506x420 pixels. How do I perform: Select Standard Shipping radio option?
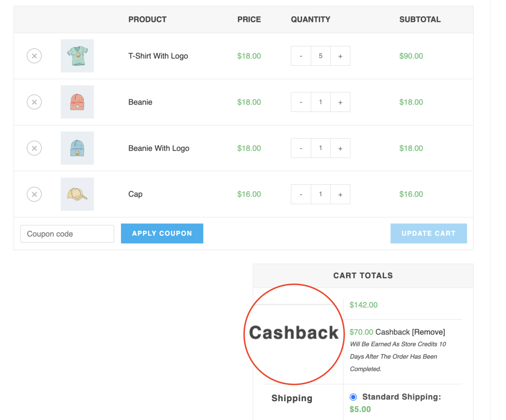353,397
